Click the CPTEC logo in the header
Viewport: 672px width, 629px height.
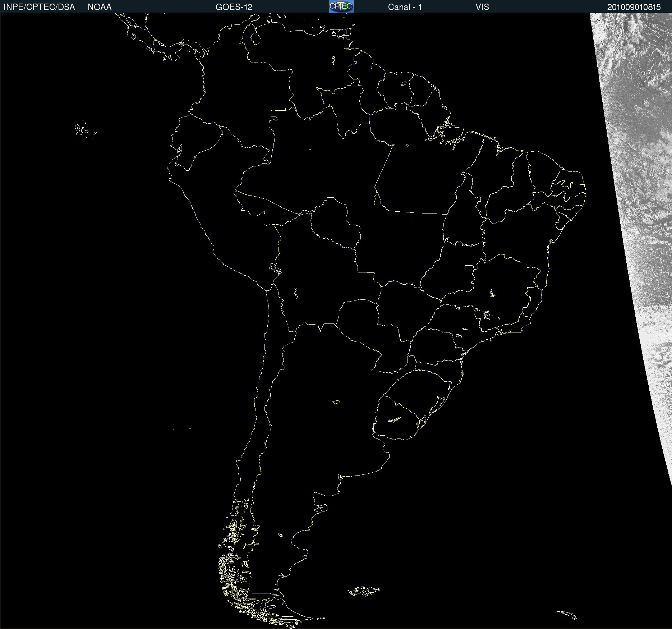tap(341, 6)
